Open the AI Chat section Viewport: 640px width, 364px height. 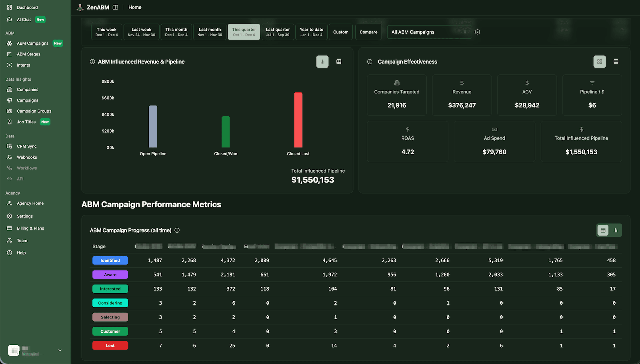[x=24, y=19]
